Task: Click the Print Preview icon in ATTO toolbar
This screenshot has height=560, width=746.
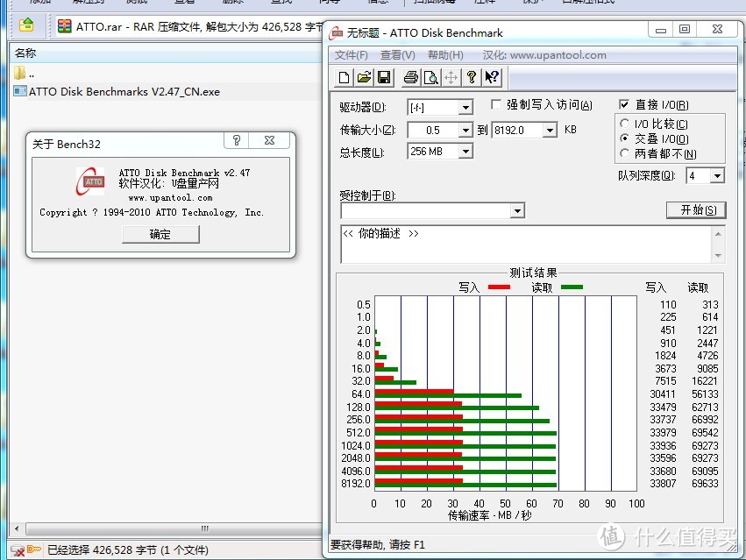Action: pyautogui.click(x=431, y=77)
